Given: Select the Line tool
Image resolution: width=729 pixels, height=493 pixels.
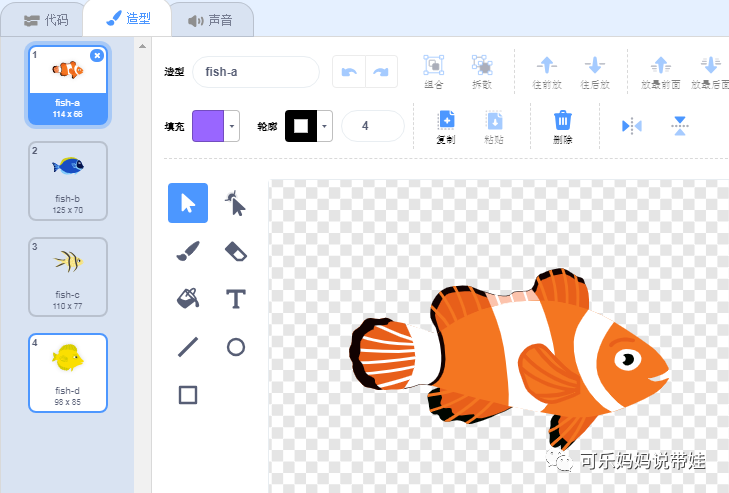Looking at the screenshot, I should [x=188, y=347].
